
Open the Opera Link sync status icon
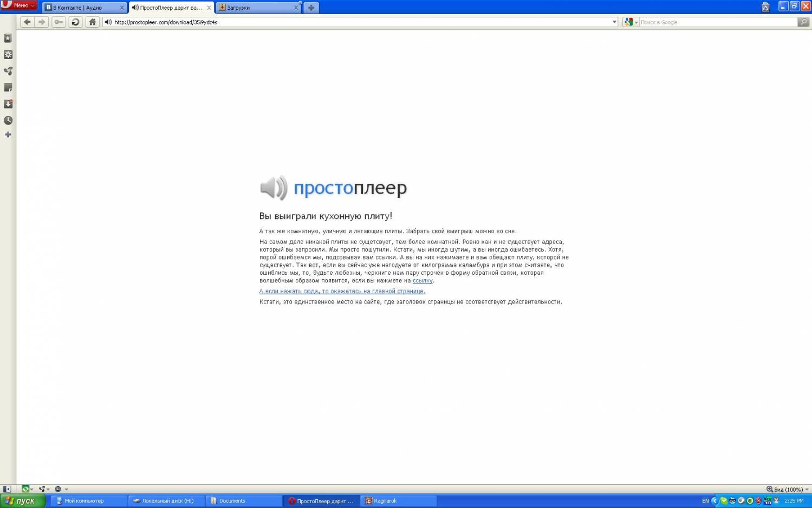[x=27, y=489]
